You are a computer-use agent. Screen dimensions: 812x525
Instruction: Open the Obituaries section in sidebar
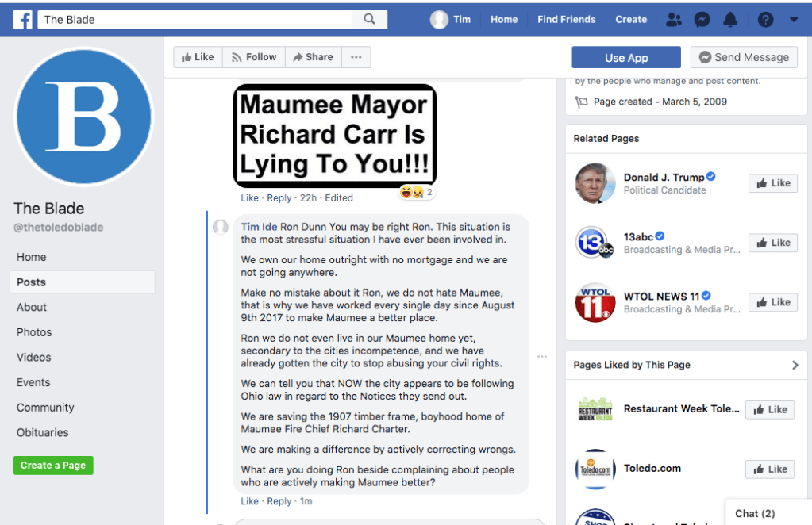(x=42, y=432)
